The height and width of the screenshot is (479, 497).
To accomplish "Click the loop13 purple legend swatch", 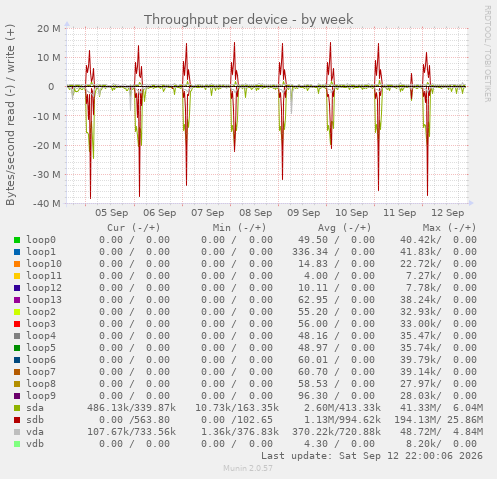I will tap(17, 300).
